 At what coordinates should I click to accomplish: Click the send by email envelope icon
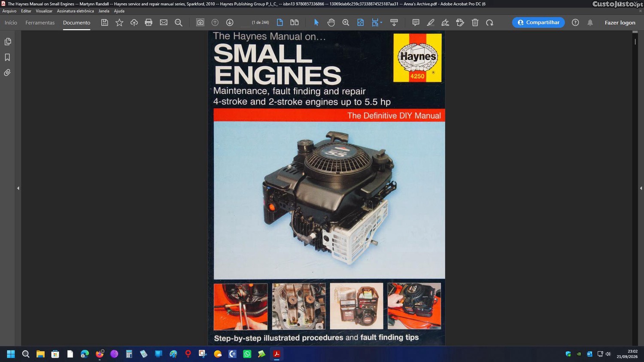[164, 22]
